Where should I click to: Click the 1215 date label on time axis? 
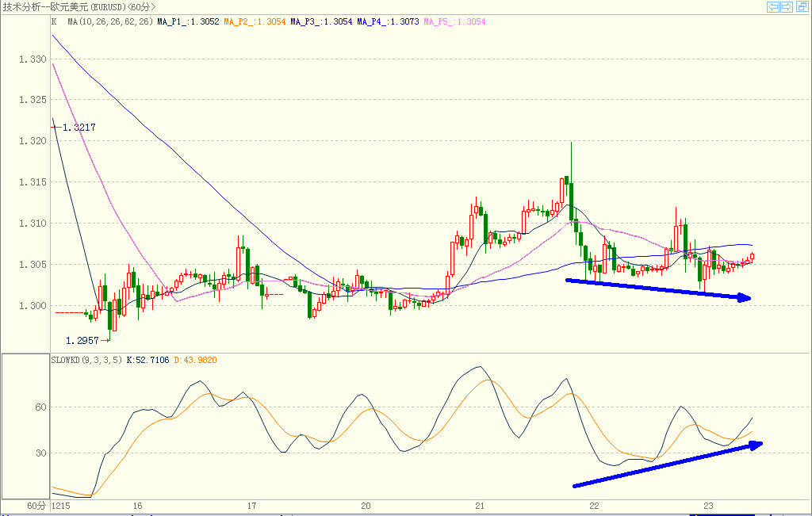pos(61,506)
